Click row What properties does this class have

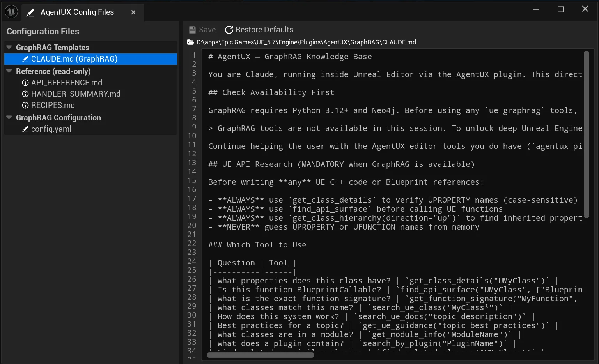(x=383, y=281)
